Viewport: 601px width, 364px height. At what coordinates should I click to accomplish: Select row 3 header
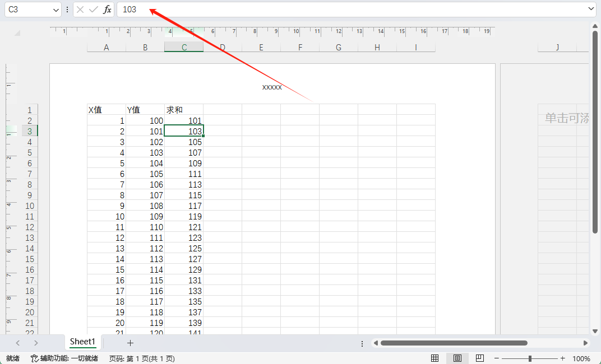coord(30,131)
